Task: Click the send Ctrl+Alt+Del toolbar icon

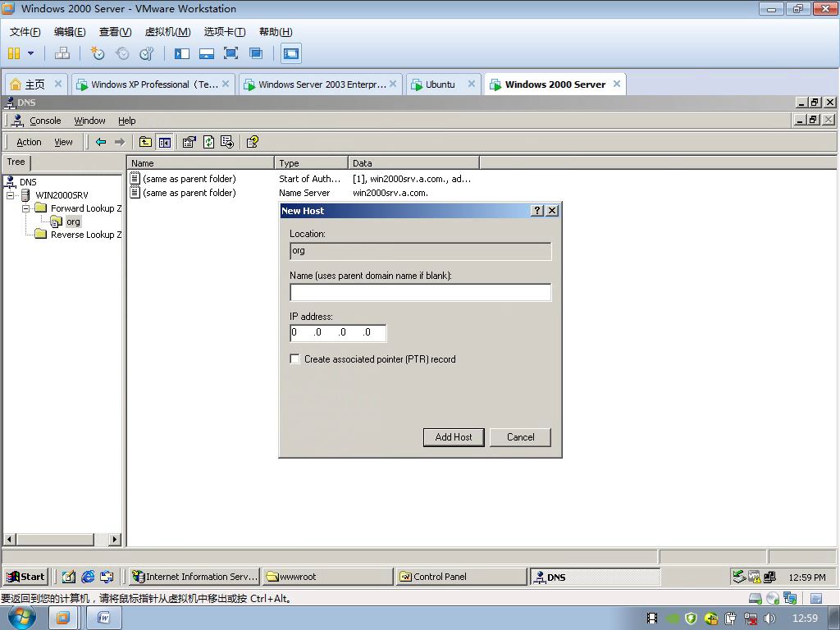Action: click(62, 53)
